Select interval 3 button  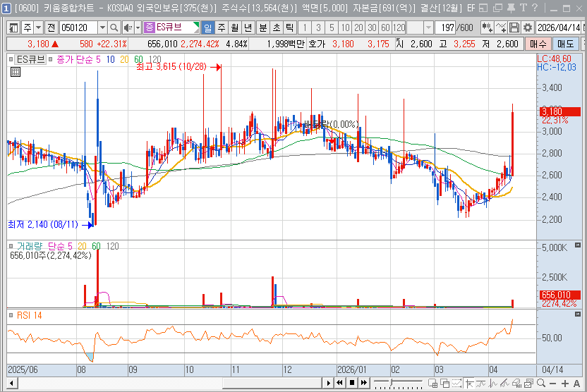(318, 27)
